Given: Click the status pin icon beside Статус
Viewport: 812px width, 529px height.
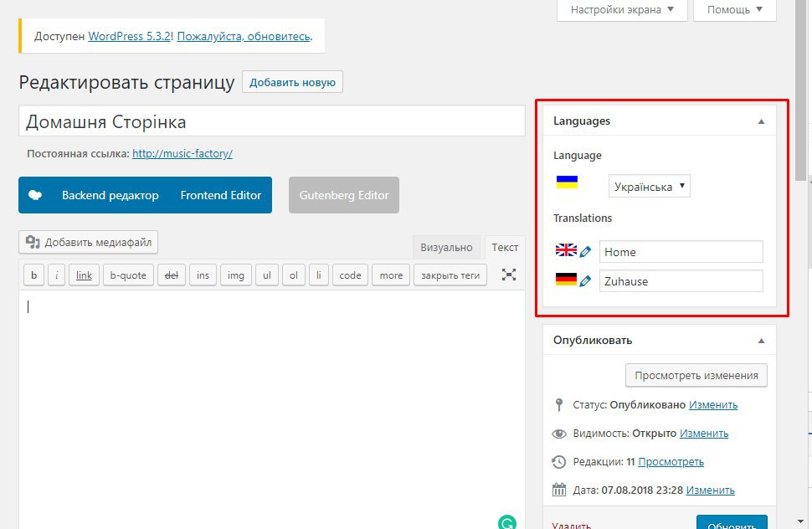Looking at the screenshot, I should [x=558, y=405].
